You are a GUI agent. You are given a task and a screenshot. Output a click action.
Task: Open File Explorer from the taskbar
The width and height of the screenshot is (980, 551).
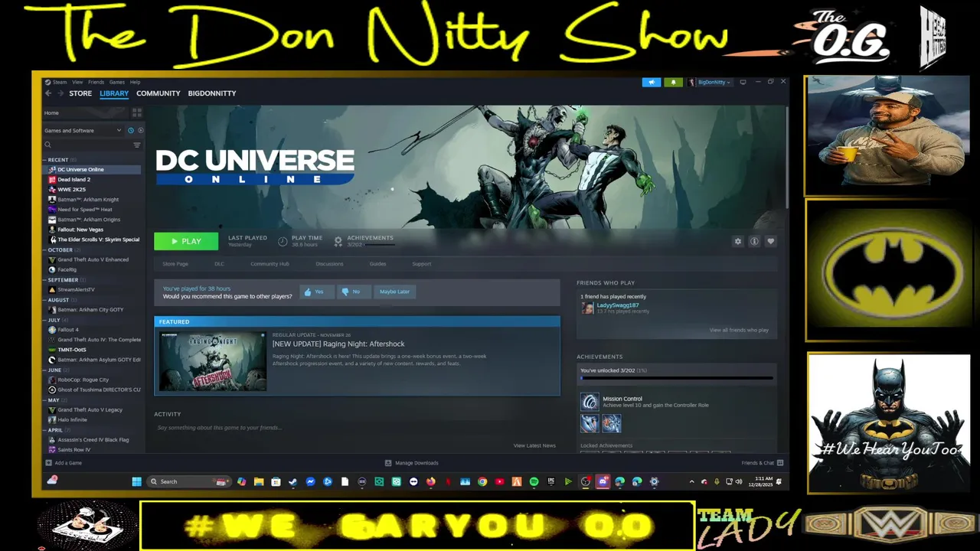(259, 481)
